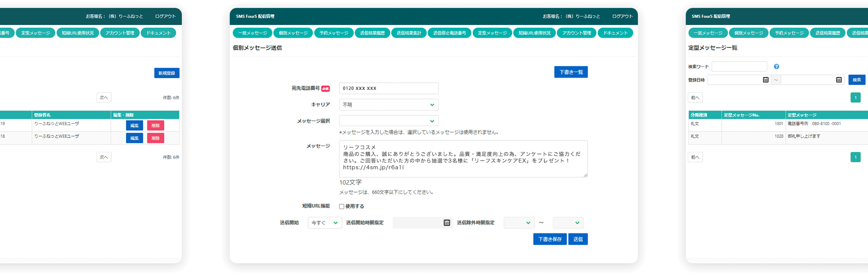Click 下書き保存 button
The image size is (868, 276).
tap(550, 239)
